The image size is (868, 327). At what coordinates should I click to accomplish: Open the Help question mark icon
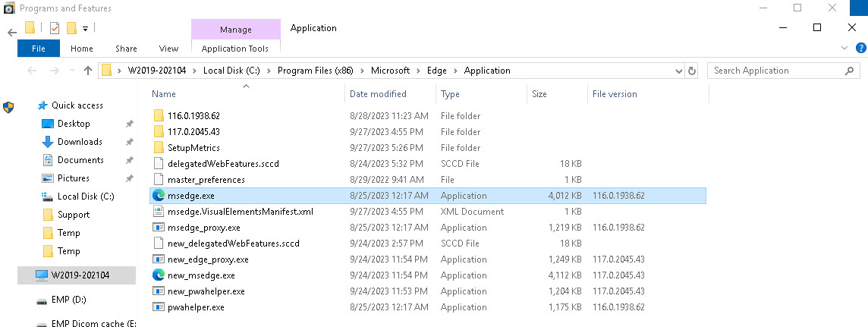861,48
